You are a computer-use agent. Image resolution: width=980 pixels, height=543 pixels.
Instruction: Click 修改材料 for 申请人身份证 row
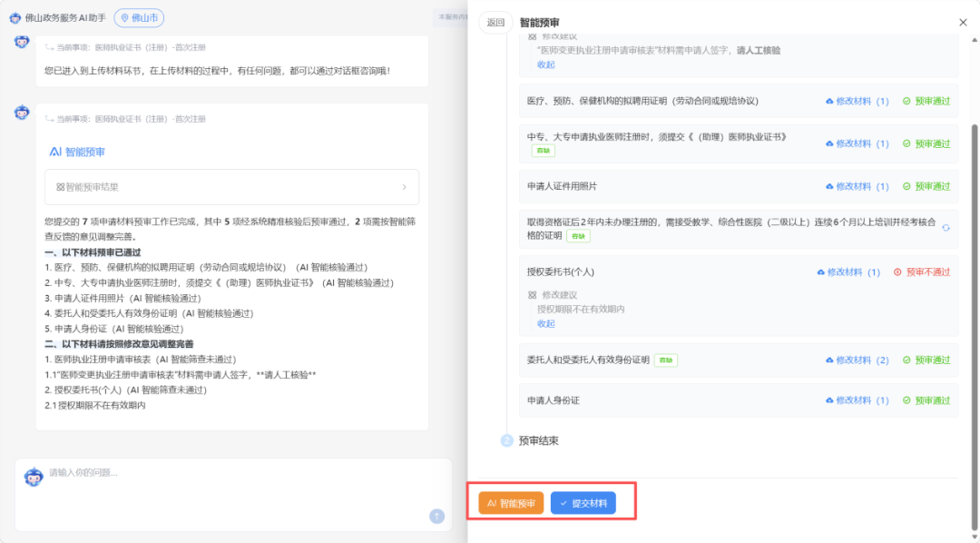tap(857, 400)
